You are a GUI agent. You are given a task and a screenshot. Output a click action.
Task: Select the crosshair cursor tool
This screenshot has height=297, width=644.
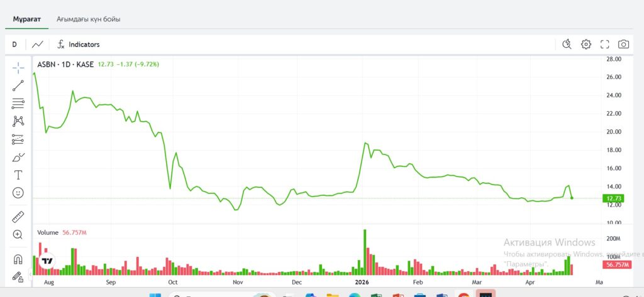[x=18, y=67]
